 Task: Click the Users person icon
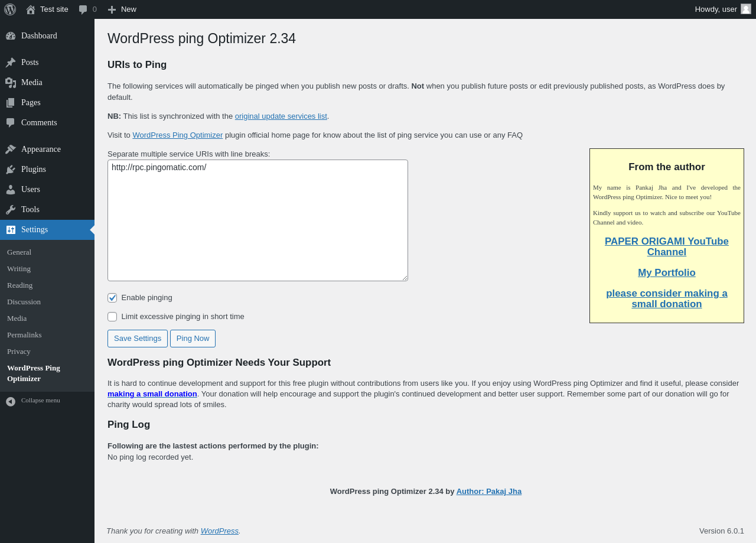tap(11, 190)
